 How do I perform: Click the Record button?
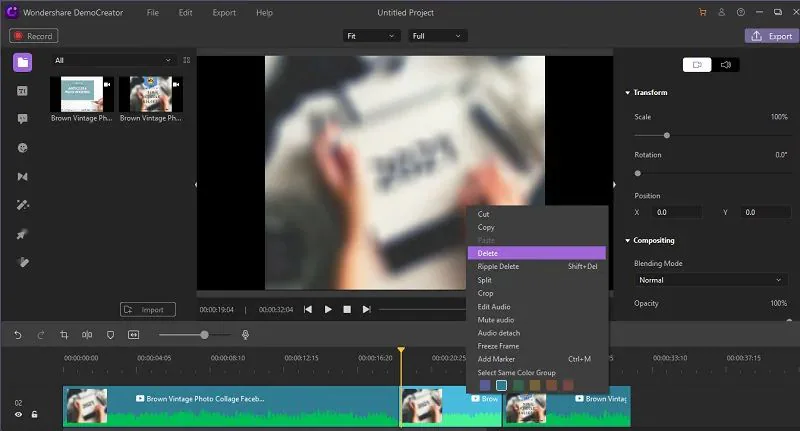coord(34,36)
